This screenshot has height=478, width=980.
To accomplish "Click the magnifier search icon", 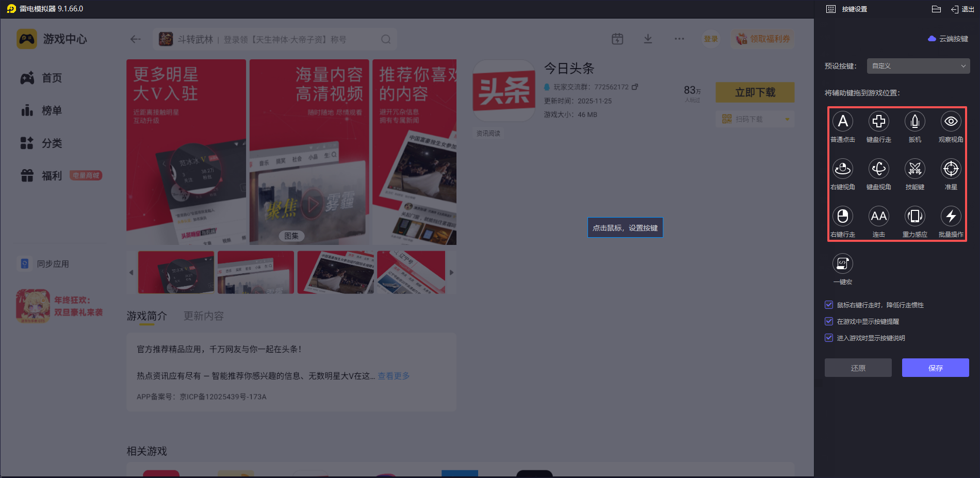I will (386, 39).
